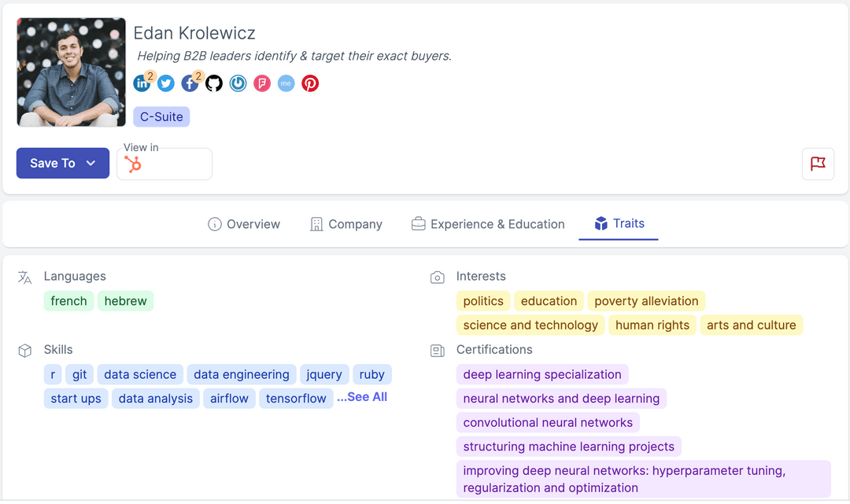Click Edan's profile photo
Screen dimensions: 850x504
[x=71, y=72]
